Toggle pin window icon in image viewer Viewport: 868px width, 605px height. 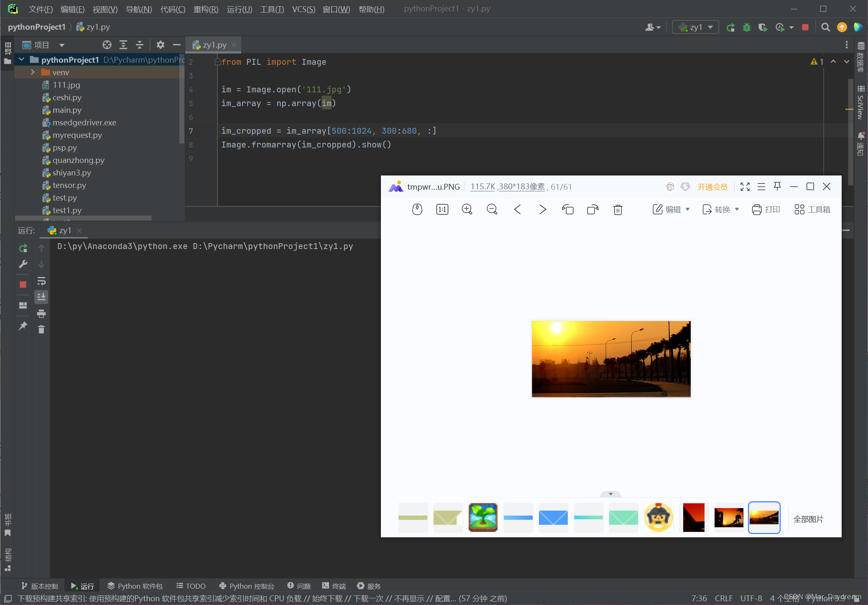click(777, 186)
